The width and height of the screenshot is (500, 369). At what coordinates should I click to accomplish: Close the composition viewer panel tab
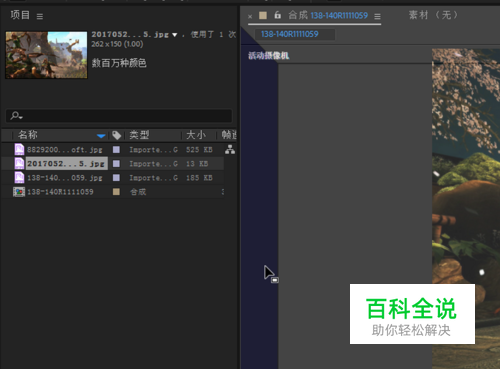point(250,16)
